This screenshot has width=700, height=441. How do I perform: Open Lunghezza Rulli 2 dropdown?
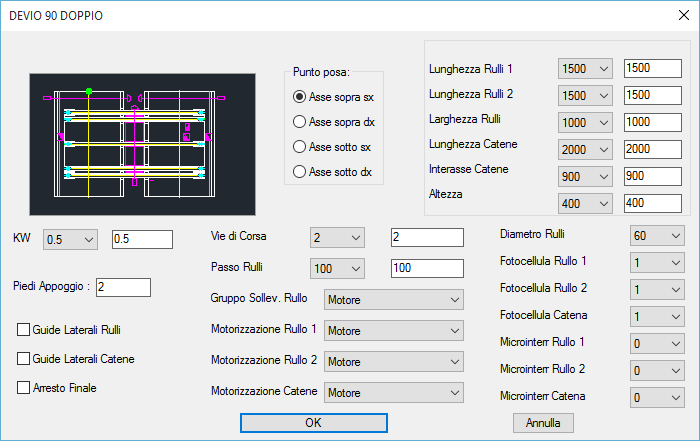point(585,96)
